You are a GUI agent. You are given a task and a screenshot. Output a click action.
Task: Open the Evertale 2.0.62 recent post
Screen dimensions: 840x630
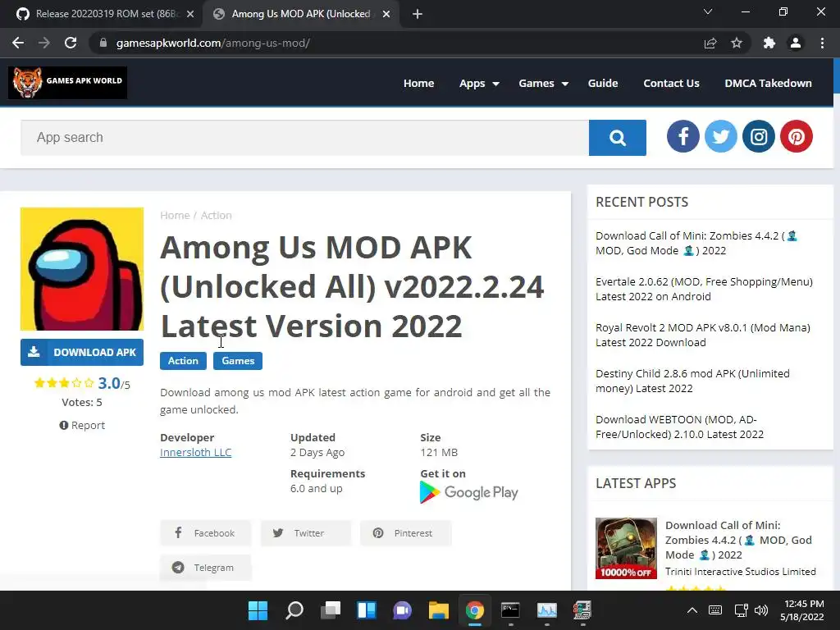click(704, 289)
